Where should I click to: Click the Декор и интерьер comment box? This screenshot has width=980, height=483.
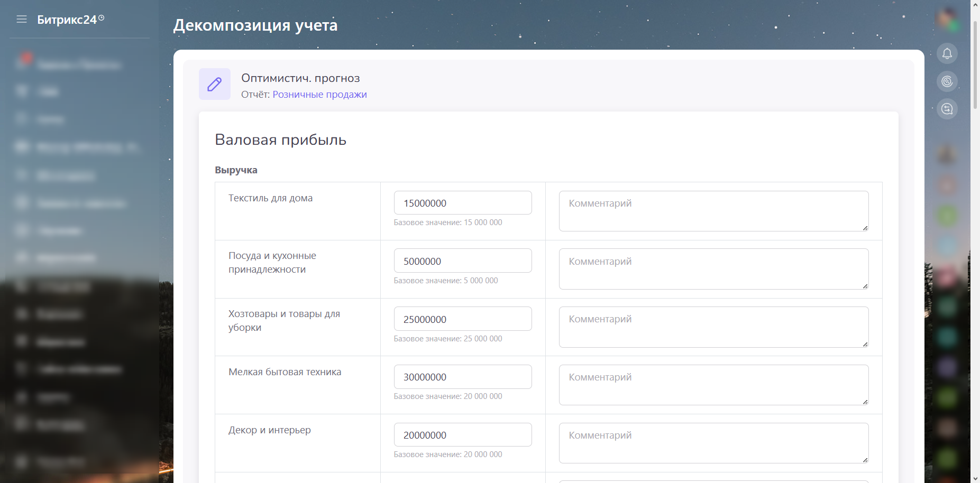[x=713, y=443]
